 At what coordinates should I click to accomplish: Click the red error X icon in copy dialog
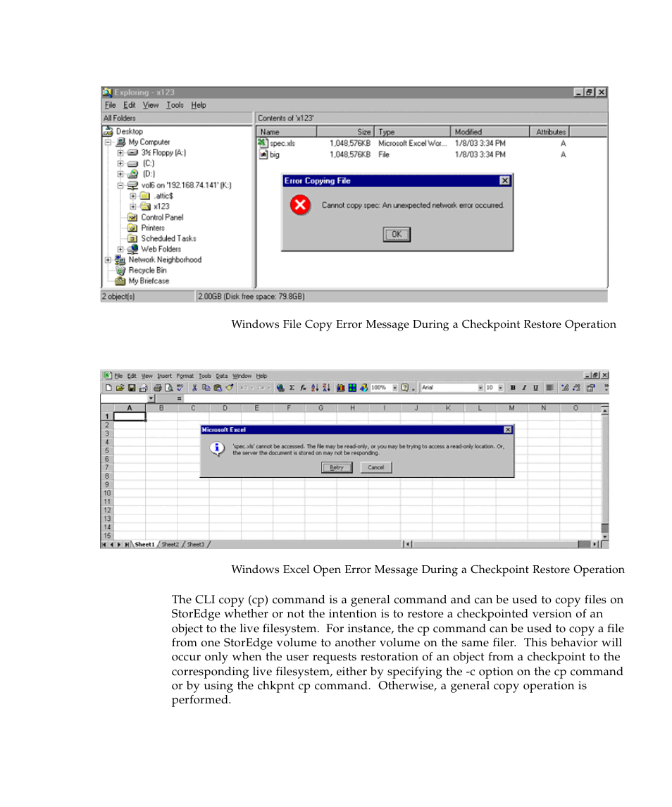(x=300, y=205)
